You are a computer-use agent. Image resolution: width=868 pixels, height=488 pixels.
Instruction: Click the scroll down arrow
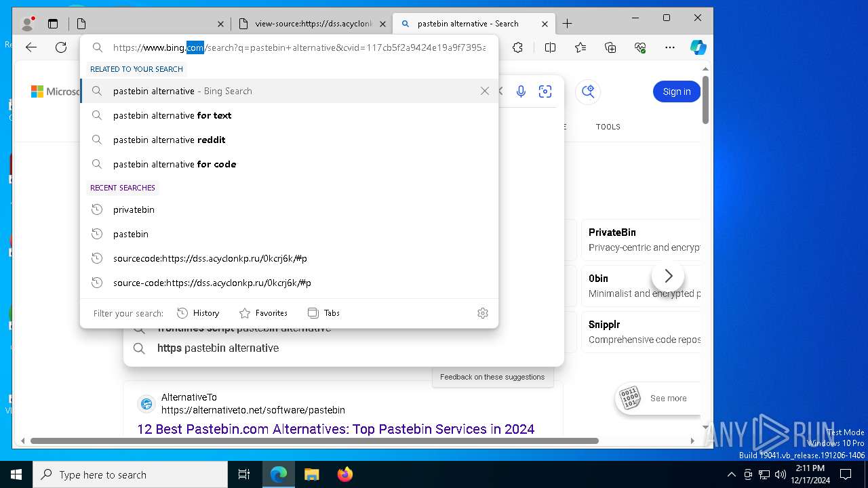706,428
